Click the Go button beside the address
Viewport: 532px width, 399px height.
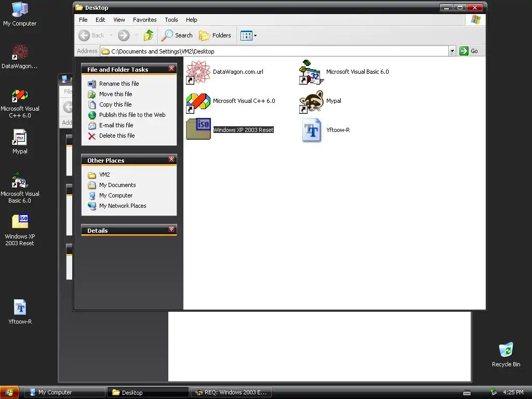click(469, 51)
